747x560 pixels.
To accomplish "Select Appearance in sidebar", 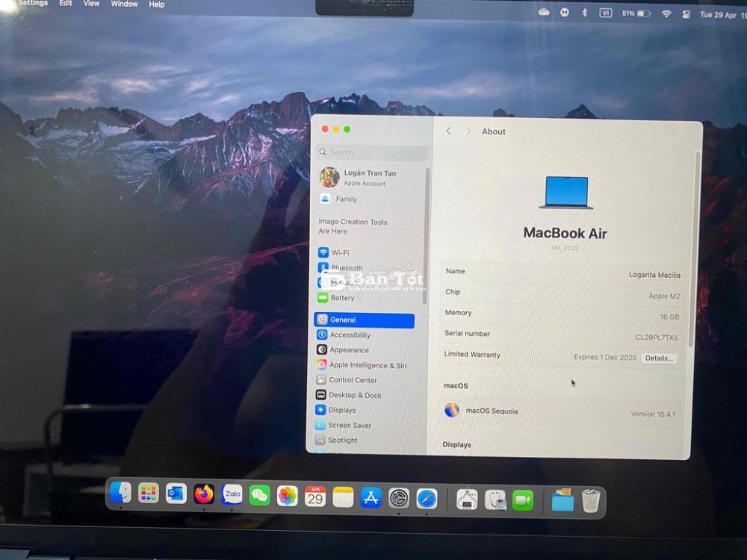I will tap(343, 350).
